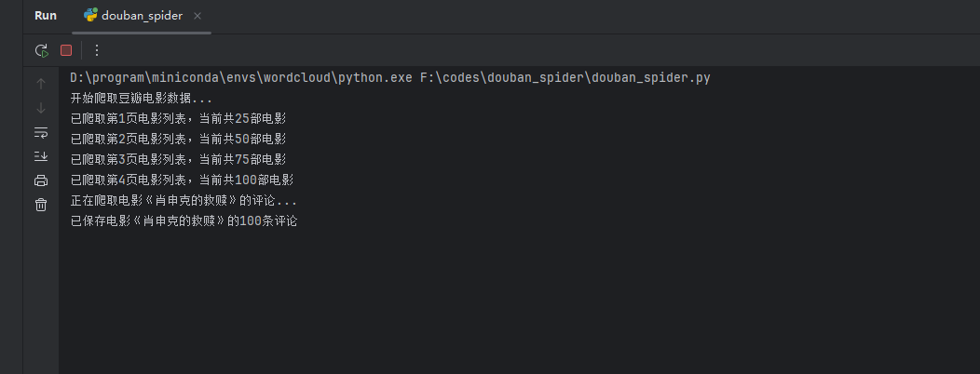Click the Python icon on douban_spider tab
Screen dimensions: 980x374
(90, 16)
